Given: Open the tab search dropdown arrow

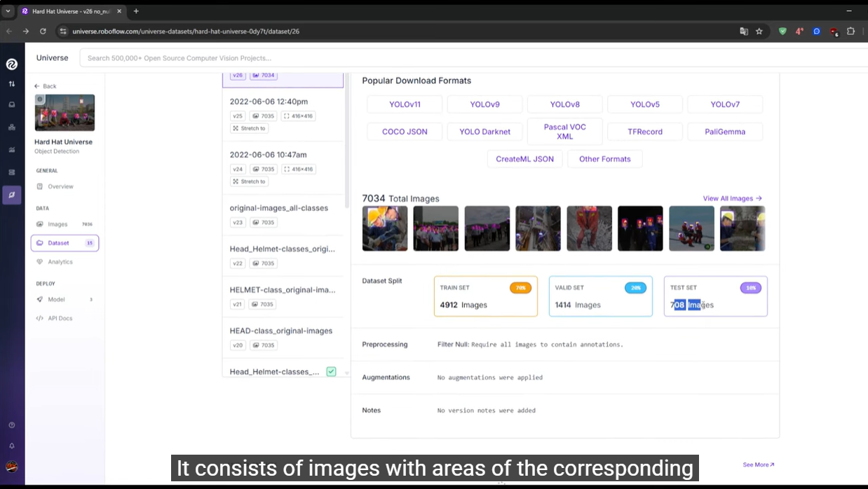Looking at the screenshot, I should pyautogui.click(x=8, y=11).
